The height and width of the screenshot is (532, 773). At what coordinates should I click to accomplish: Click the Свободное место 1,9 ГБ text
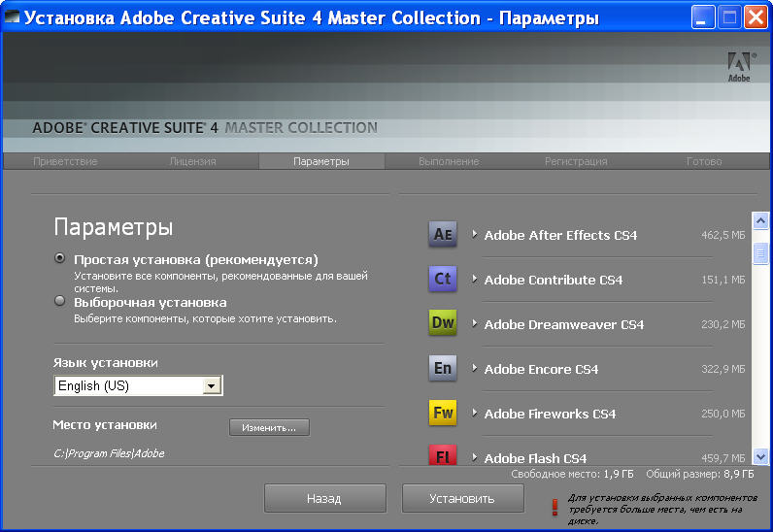(572, 475)
